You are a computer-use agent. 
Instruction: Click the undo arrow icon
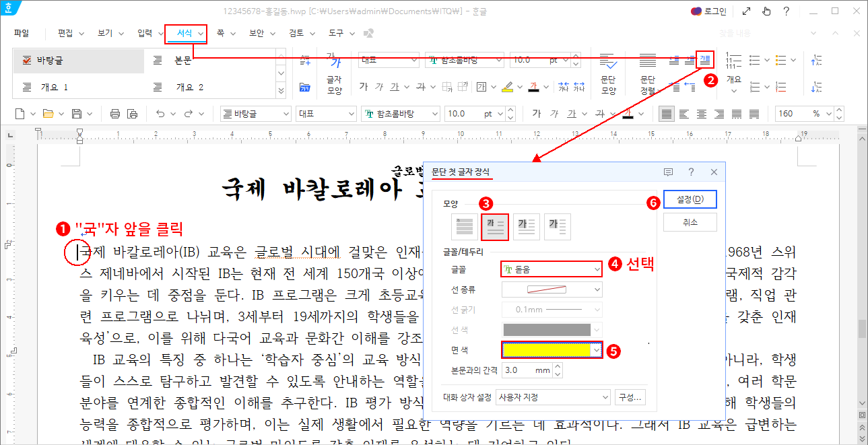[160, 114]
